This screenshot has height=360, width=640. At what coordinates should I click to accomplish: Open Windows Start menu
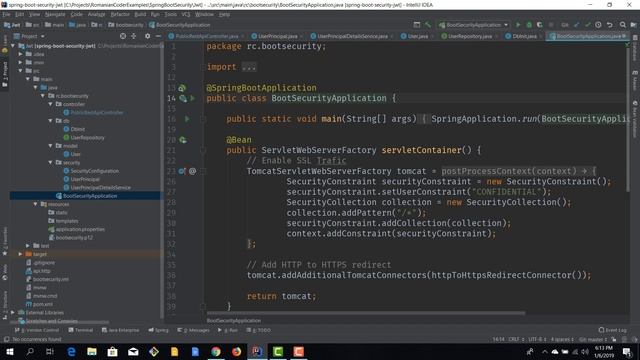point(9,351)
